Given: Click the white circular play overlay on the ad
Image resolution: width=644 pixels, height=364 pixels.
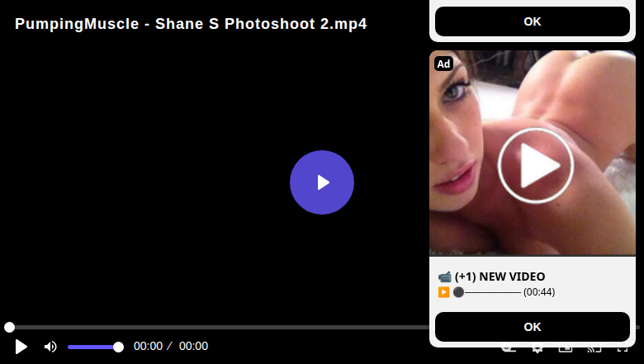Looking at the screenshot, I should (x=536, y=165).
